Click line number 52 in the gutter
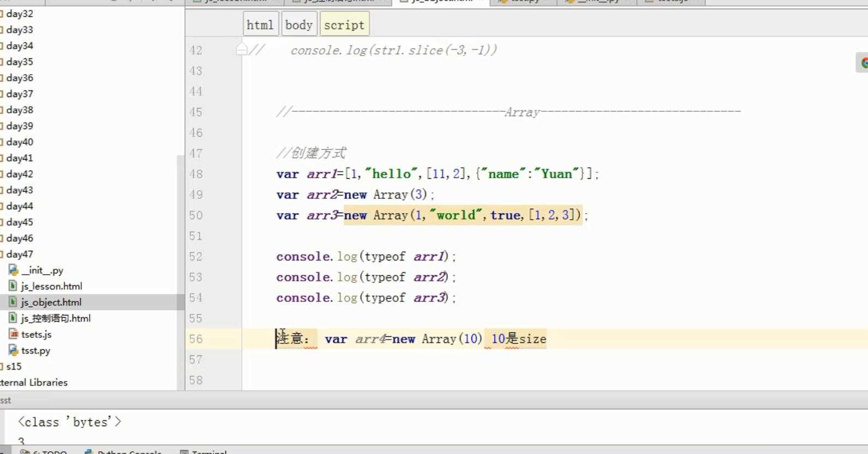Screen dimensions: 868x454 (x=196, y=256)
